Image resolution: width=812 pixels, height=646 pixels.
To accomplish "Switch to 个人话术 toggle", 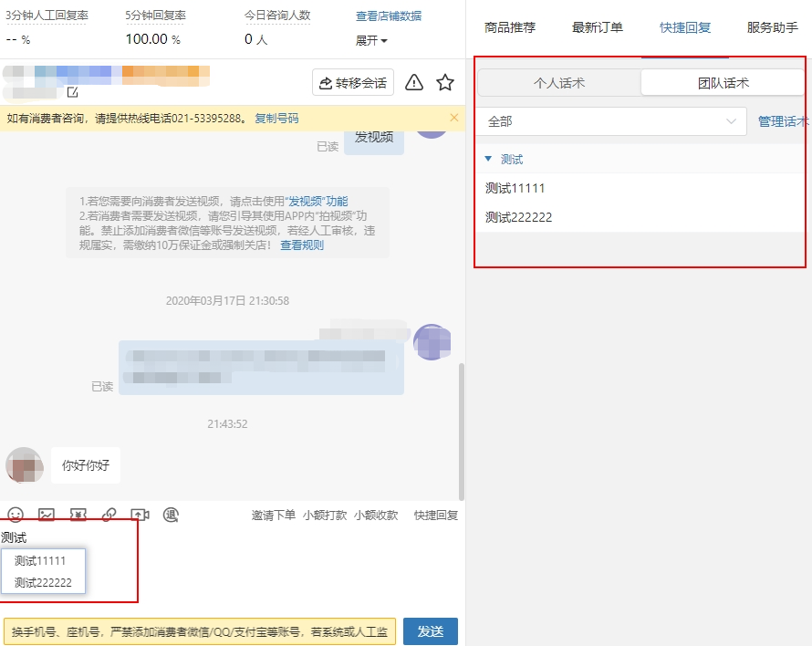I will point(558,83).
